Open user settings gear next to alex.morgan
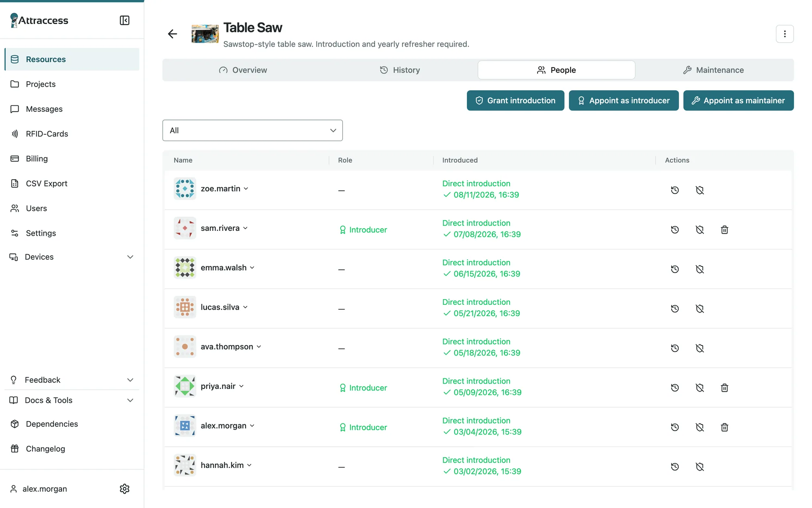Viewport: 812px width, 508px height. 125,488
